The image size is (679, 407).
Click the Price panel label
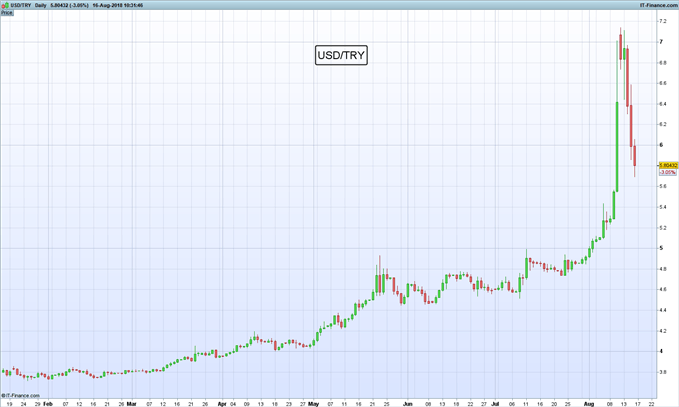tap(6, 13)
